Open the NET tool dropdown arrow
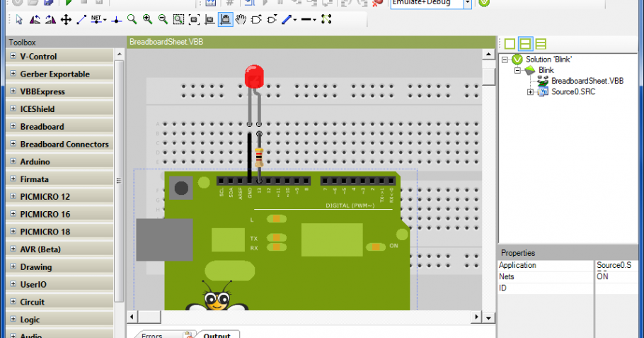Viewport: 644px width, 338px height. click(105, 20)
